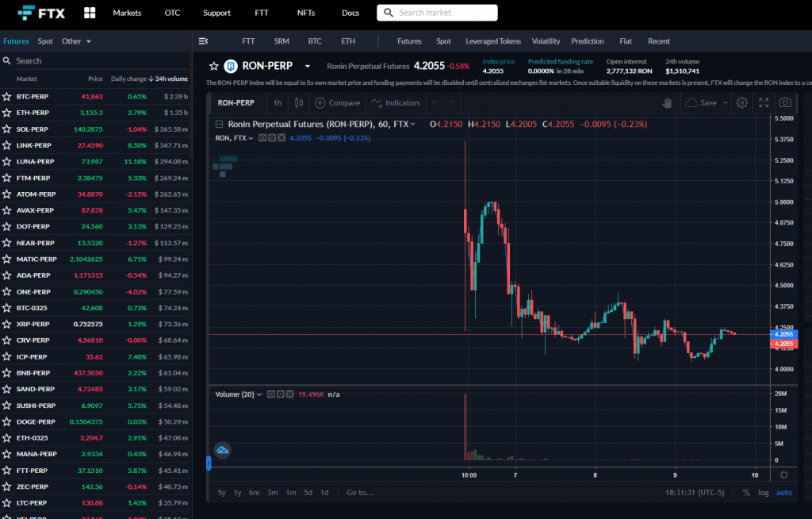Toggle favorite star for DOGE-PERP
This screenshot has width=812, height=519.
click(x=6, y=421)
